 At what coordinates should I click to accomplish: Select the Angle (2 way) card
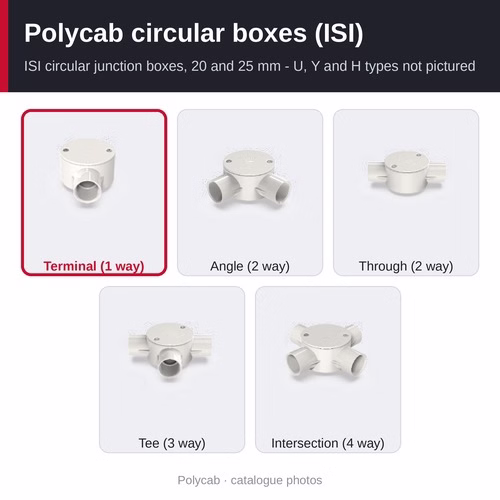point(250,193)
